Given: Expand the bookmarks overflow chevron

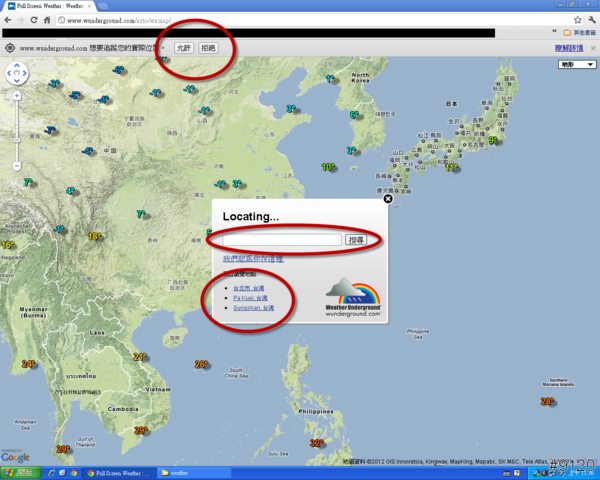Looking at the screenshot, I should point(554,31).
